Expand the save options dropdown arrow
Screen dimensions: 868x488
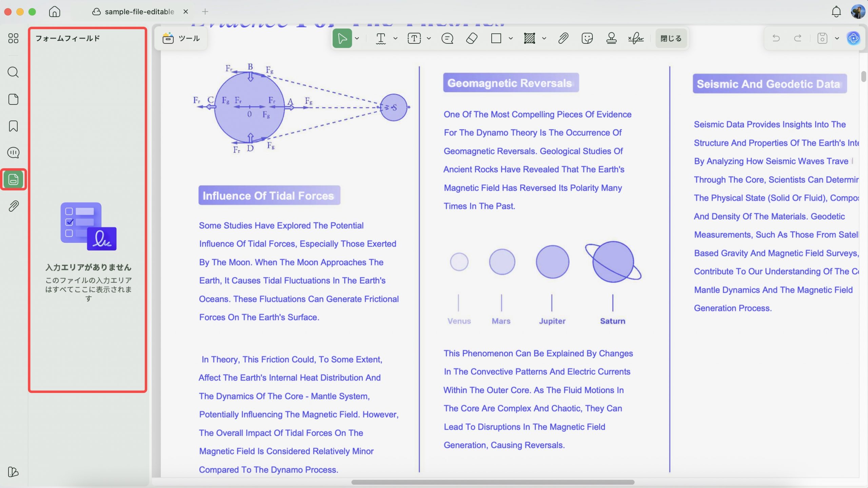click(x=837, y=38)
